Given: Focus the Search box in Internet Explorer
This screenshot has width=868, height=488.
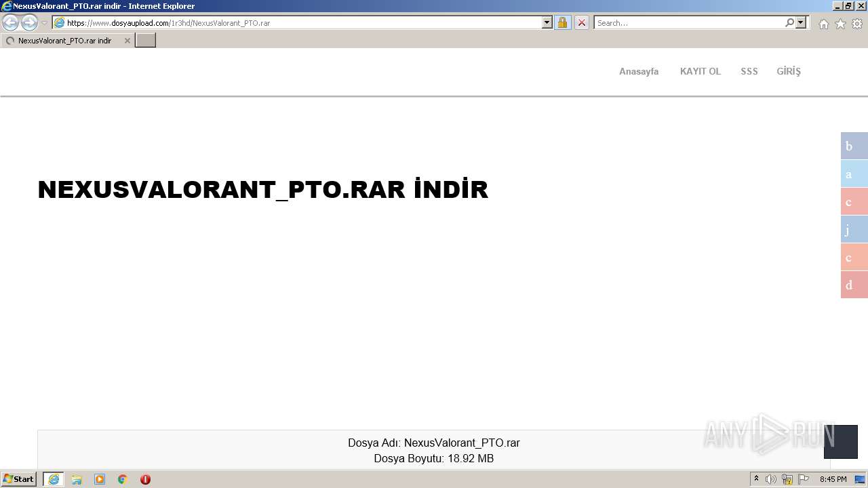Looking at the screenshot, I should (x=689, y=23).
